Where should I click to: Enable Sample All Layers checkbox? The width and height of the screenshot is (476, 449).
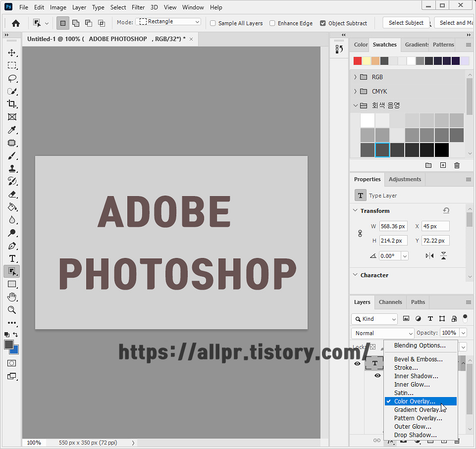point(213,23)
